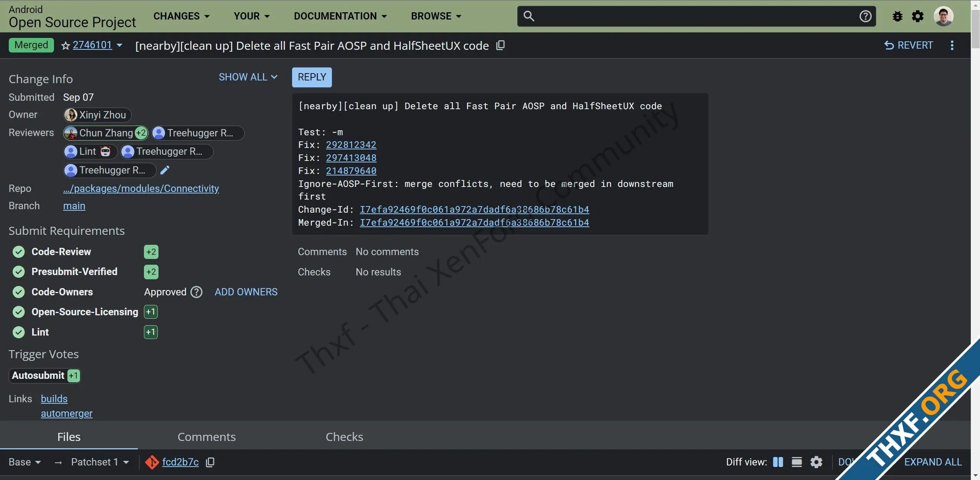Open the builds link
980x480 pixels.
click(54, 399)
